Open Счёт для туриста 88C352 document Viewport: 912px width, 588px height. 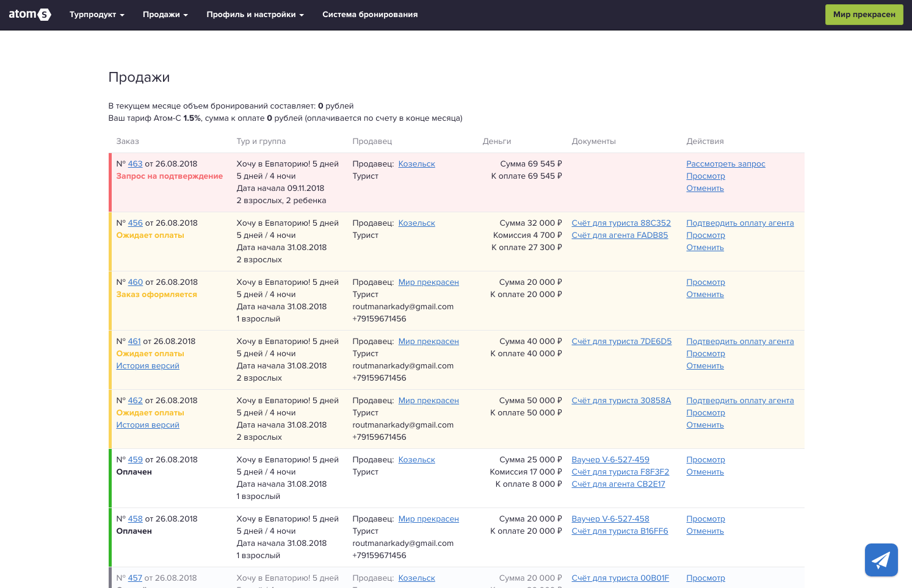(x=621, y=223)
